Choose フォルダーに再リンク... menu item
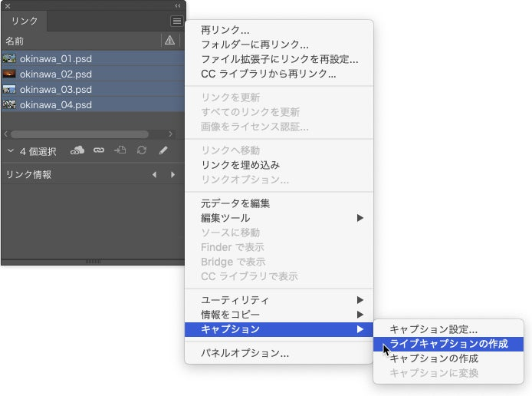Viewport: 532px width, 396px height. pos(279,45)
